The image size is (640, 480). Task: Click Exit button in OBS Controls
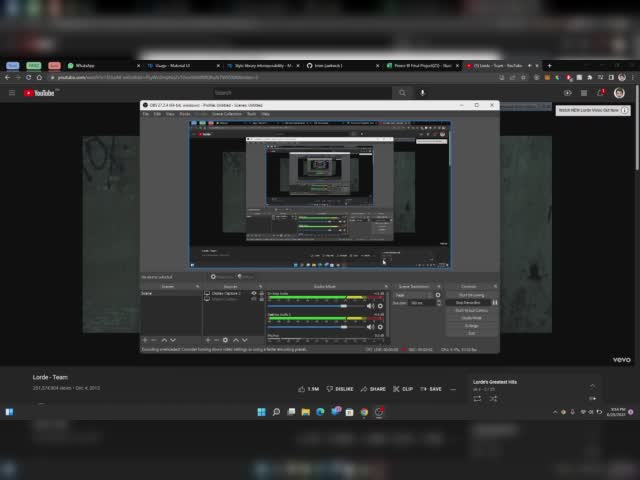click(471, 333)
